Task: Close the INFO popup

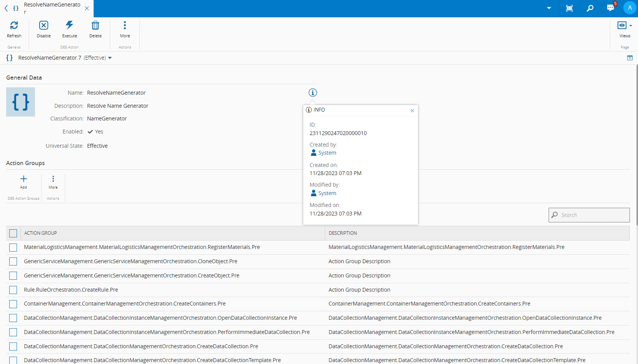Action: [412, 111]
